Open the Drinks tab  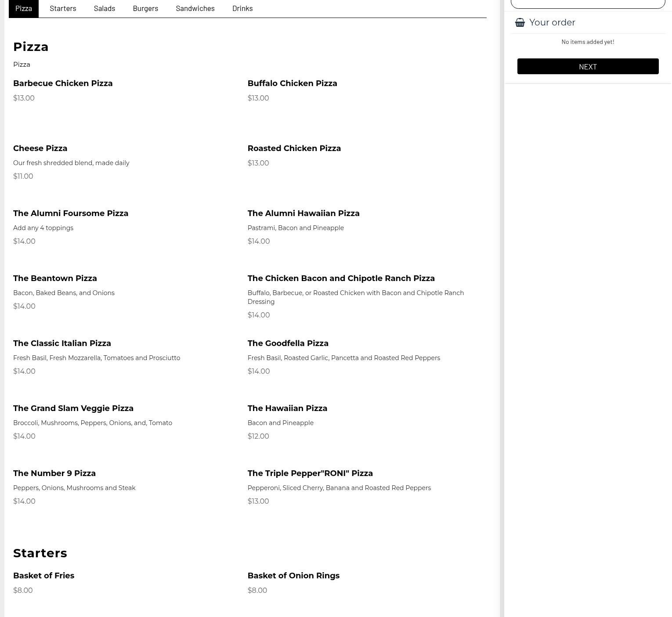tap(242, 8)
